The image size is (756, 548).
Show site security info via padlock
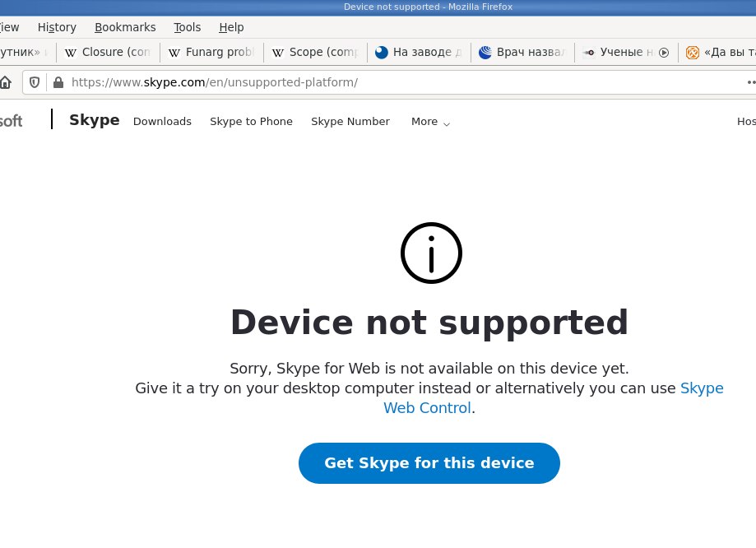pos(58,82)
